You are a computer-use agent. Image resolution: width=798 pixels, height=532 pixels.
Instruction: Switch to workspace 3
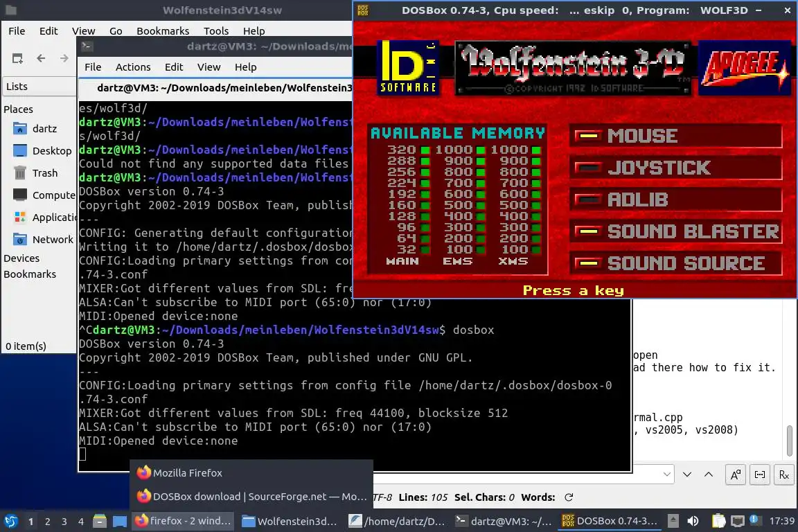64,522
